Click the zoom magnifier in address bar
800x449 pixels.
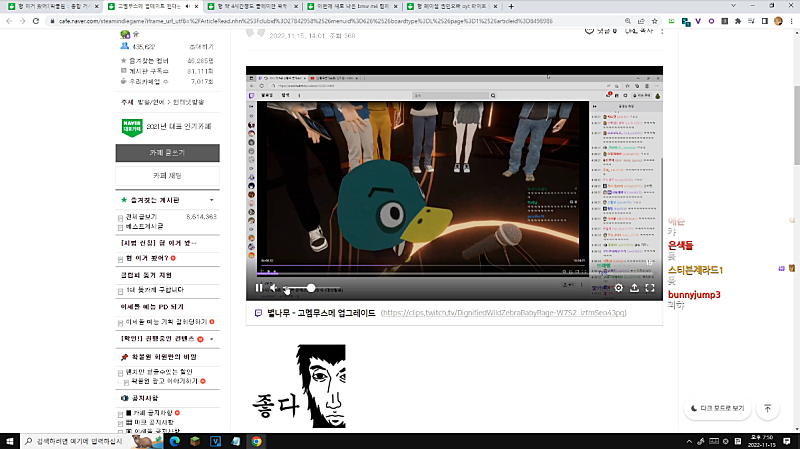(628, 21)
